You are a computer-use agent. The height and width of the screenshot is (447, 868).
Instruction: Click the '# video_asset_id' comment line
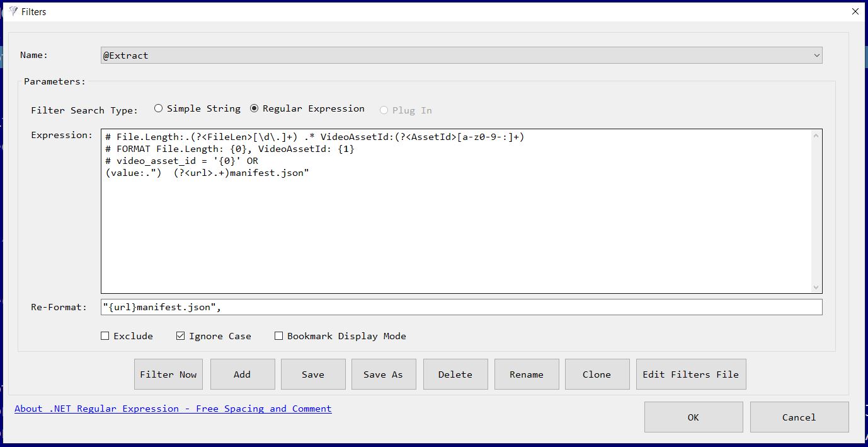point(181,161)
